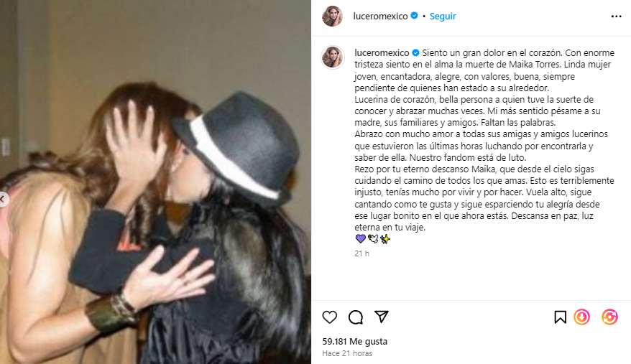
Task: Save the post with the bookmark icon
Action: 560,317
